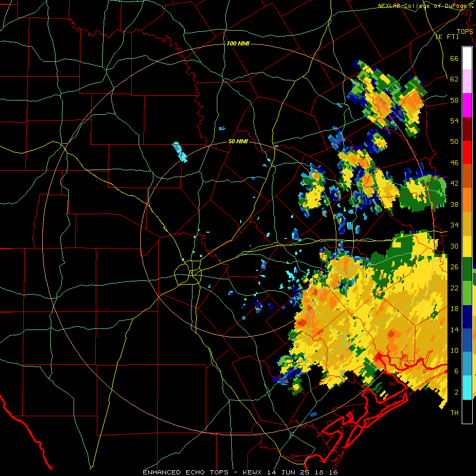Click legend value "54"

tap(454, 121)
